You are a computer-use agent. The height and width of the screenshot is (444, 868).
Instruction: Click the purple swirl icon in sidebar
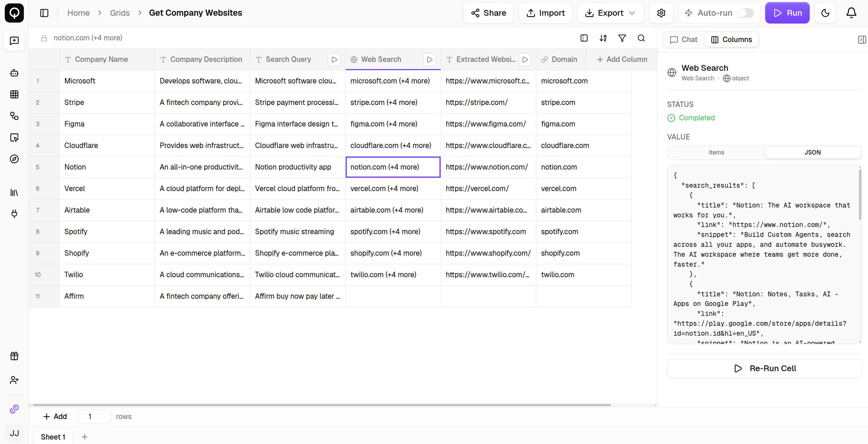coord(14,409)
